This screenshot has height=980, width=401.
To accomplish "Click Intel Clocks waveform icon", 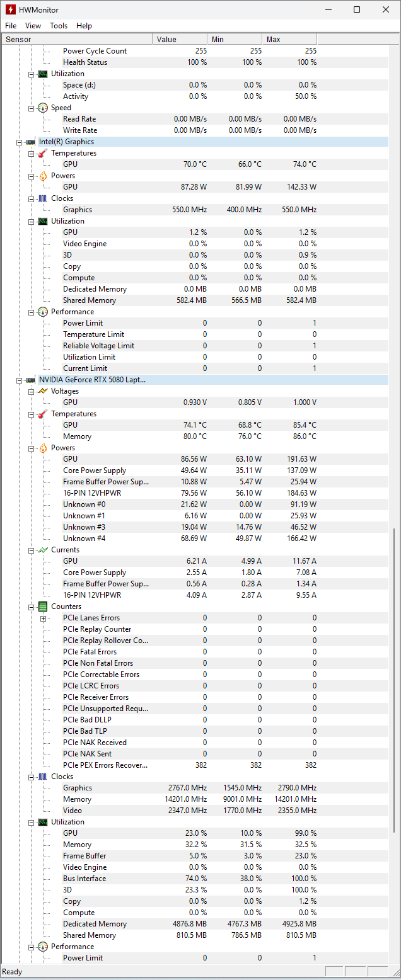I will tap(42, 198).
